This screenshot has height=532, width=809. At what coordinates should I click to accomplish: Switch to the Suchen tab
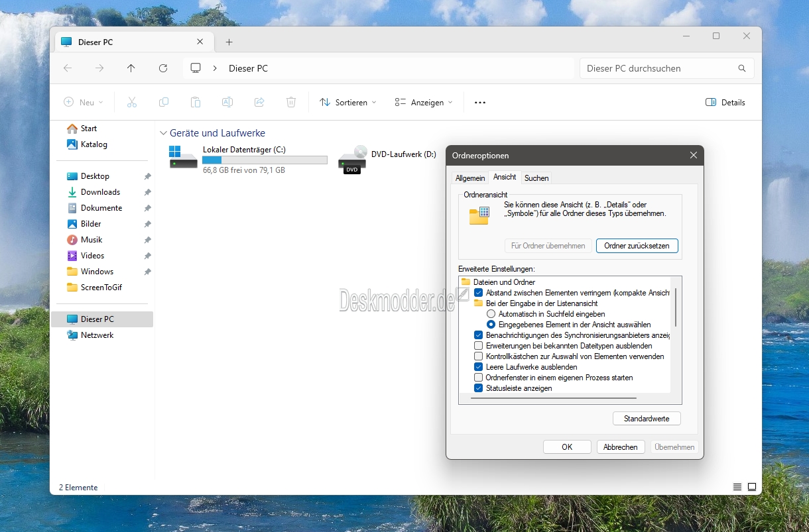[536, 178]
